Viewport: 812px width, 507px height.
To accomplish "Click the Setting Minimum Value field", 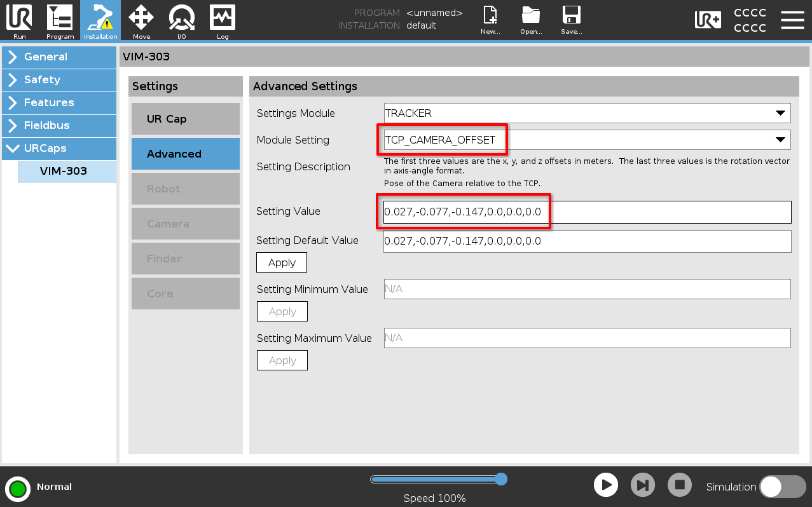I will (588, 289).
